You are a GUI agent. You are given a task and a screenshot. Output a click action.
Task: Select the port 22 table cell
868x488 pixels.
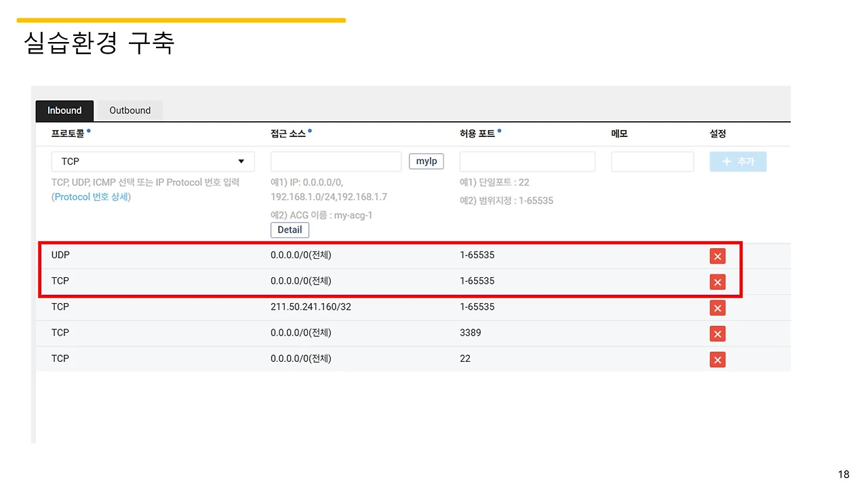coord(465,359)
